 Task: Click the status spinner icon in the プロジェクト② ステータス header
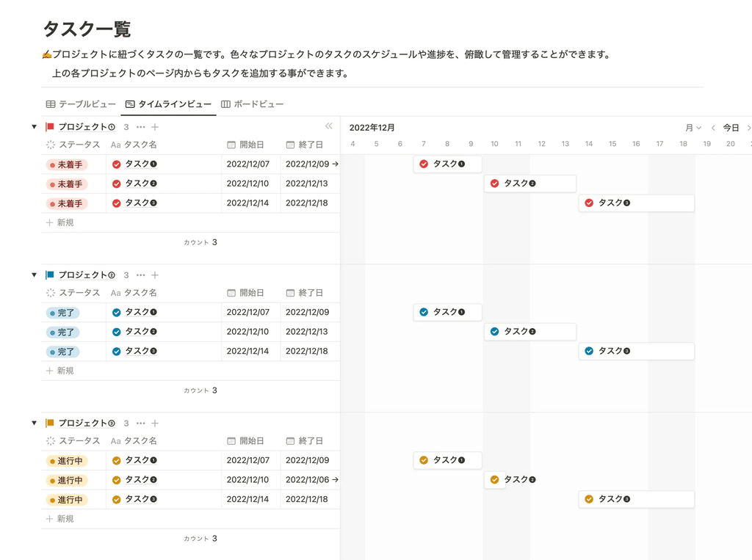pyautogui.click(x=51, y=293)
